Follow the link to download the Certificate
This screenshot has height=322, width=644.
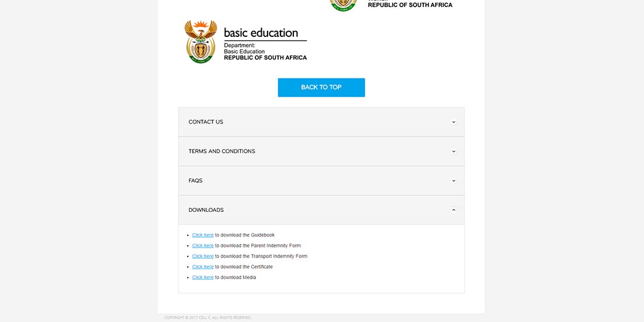coord(203,267)
